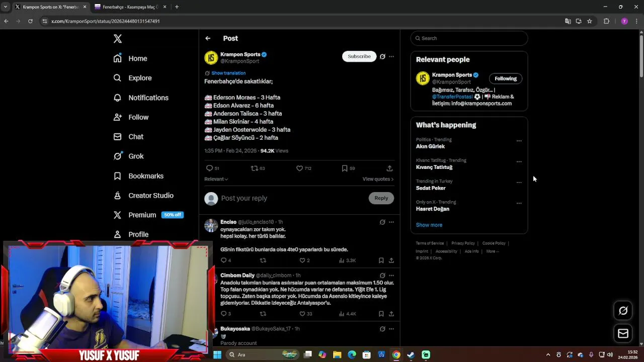Open Creator Studio in the sidebar
Image resolution: width=644 pixels, height=362 pixels.
click(x=143, y=196)
